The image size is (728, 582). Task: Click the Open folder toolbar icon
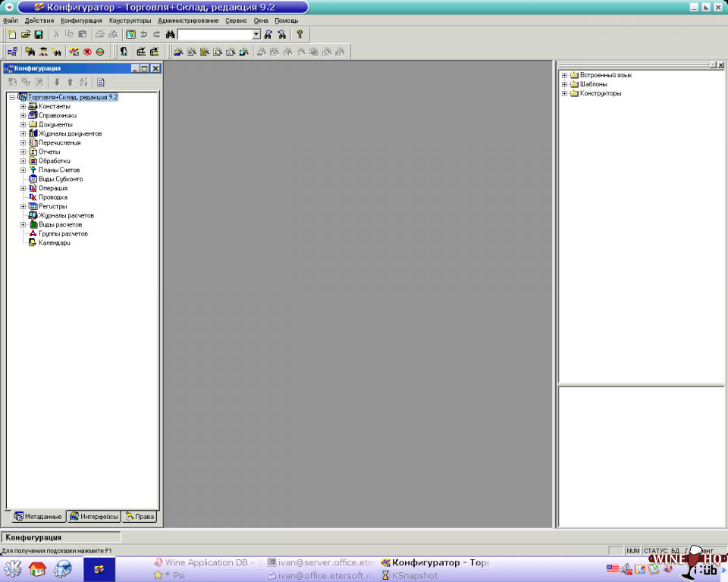pos(26,34)
